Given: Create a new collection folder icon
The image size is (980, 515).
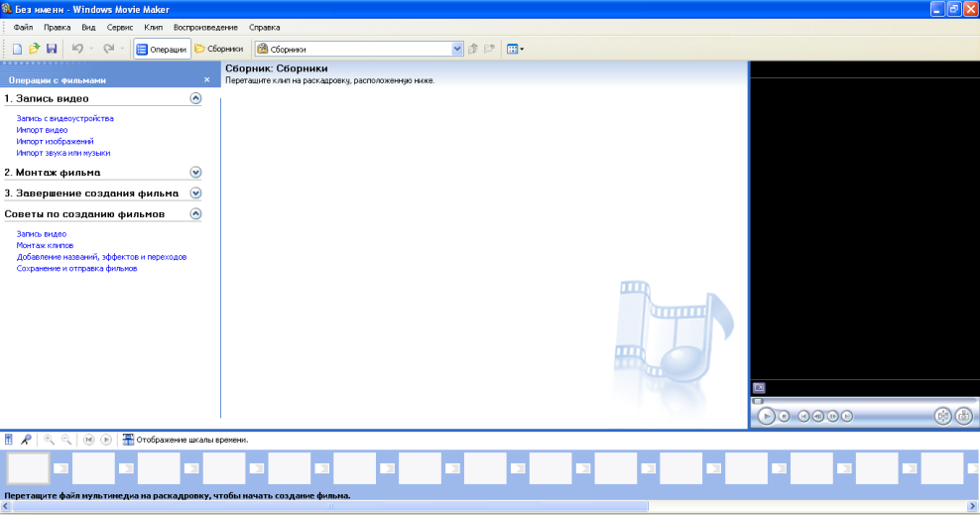Looking at the screenshot, I should point(489,49).
